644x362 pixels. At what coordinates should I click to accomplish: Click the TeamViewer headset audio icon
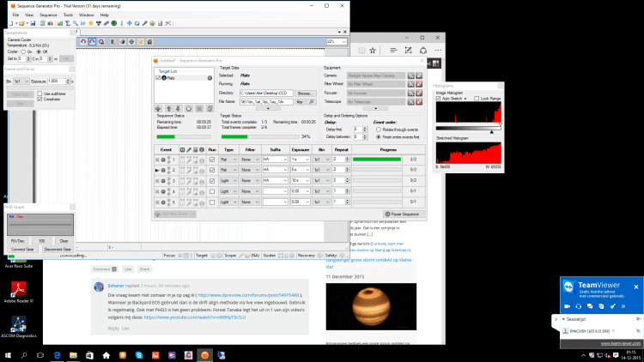pos(578,306)
